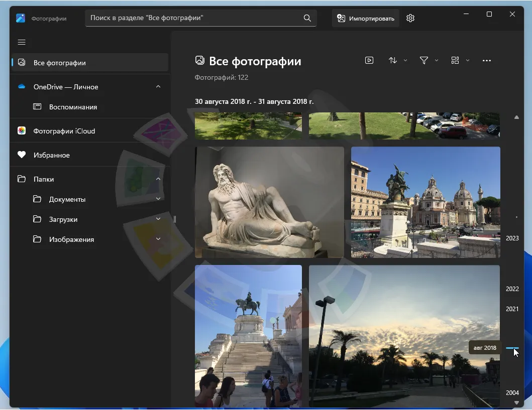
Task: Switch to Все фотографии view
Action: point(60,62)
